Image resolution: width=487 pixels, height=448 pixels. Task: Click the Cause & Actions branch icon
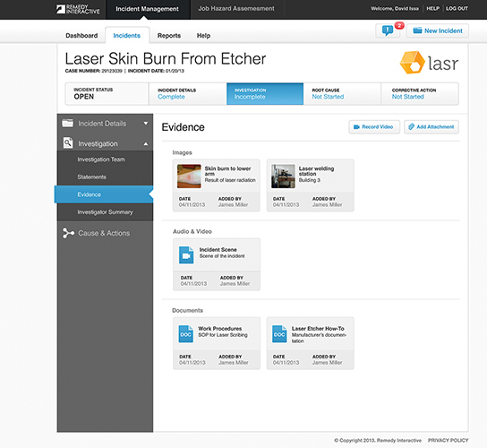click(68, 233)
